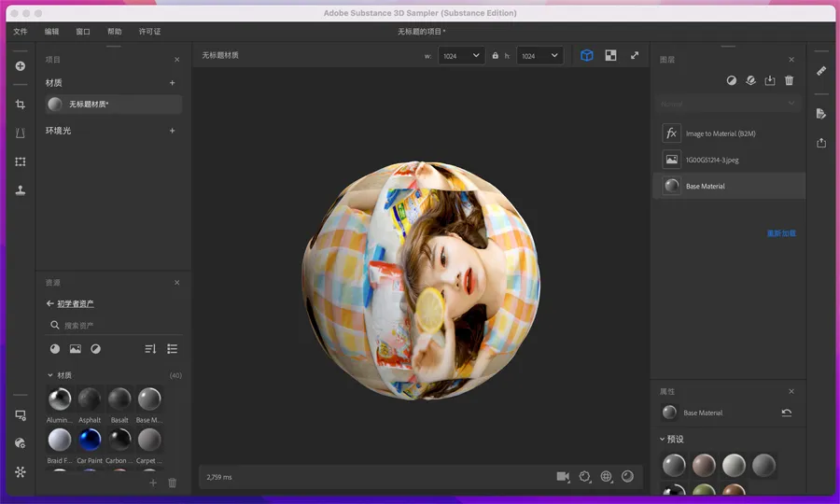Viewport: 840px width, 504px height.
Task: Click the ruler measurement icon
Action: tap(821, 70)
